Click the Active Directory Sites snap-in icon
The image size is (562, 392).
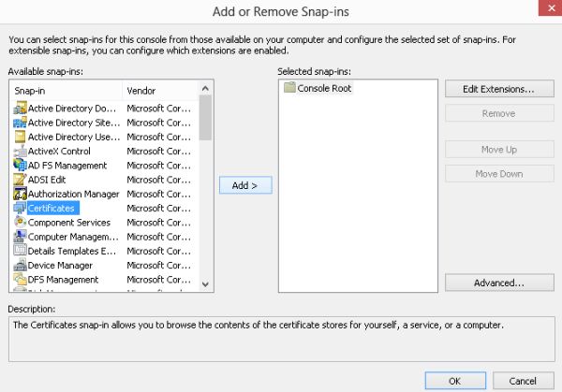click(20, 123)
